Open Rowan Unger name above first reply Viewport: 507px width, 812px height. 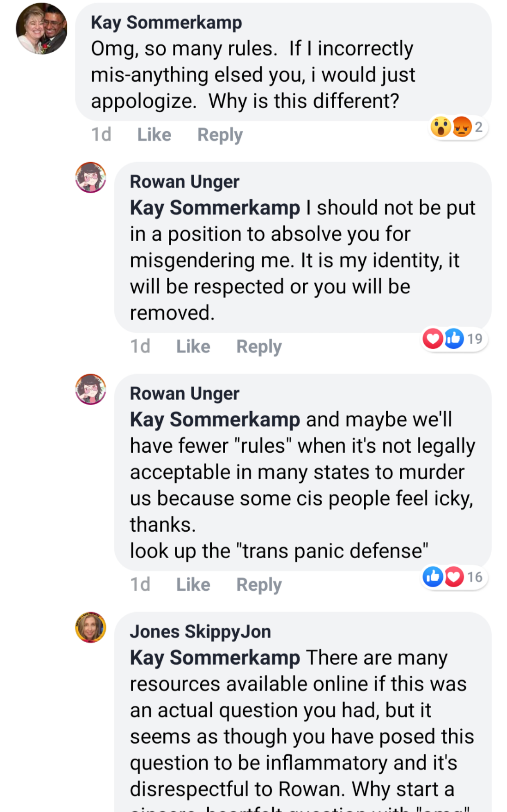pos(185,182)
